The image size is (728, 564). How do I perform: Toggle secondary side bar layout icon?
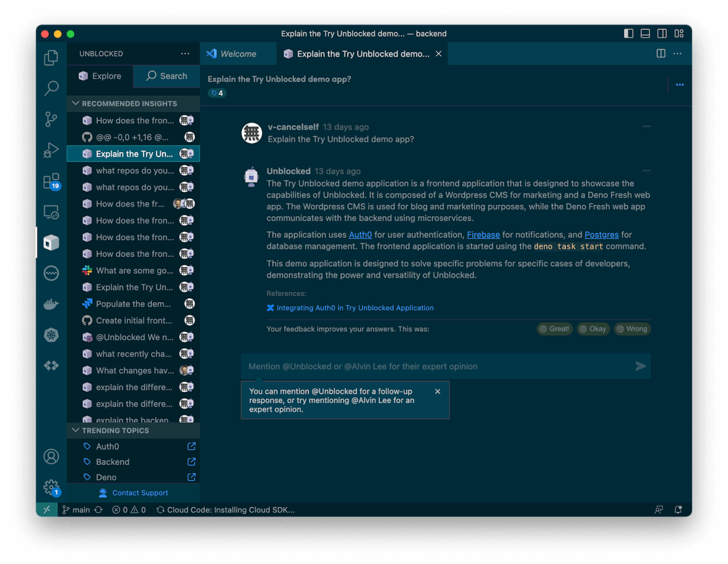click(662, 34)
